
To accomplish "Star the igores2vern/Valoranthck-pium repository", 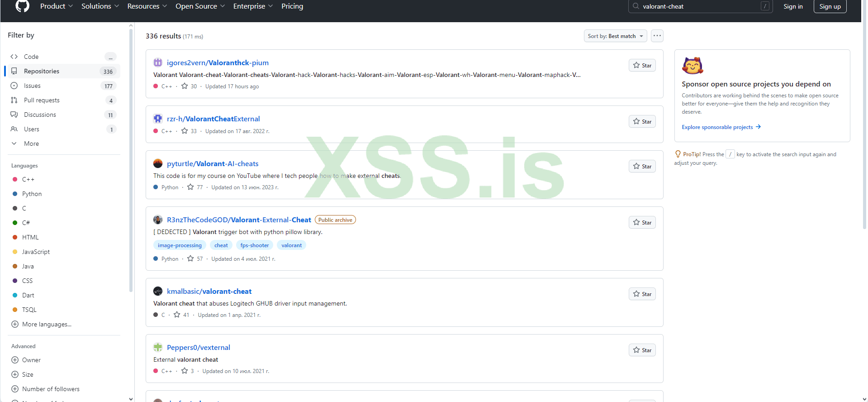I will (642, 65).
